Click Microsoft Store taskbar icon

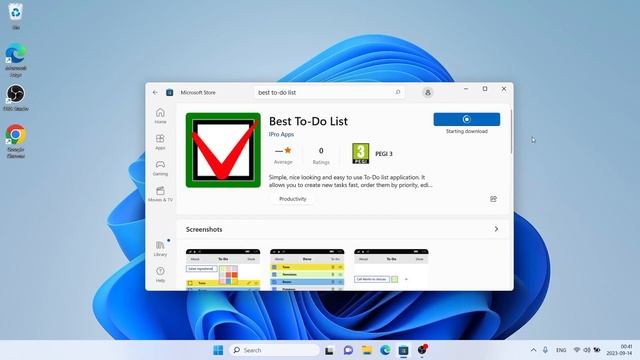403,350
